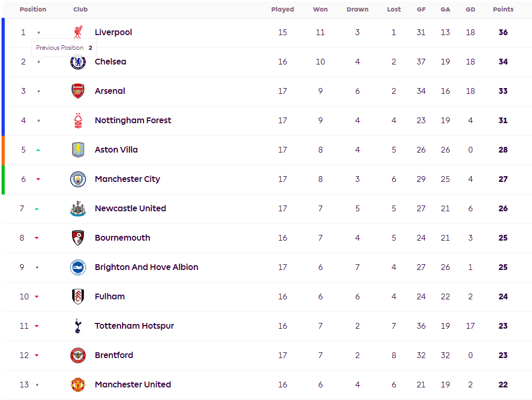Image resolution: width=532 pixels, height=400 pixels.
Task: Click the Nottingham Forest tree crest
Action: pyautogui.click(x=78, y=120)
